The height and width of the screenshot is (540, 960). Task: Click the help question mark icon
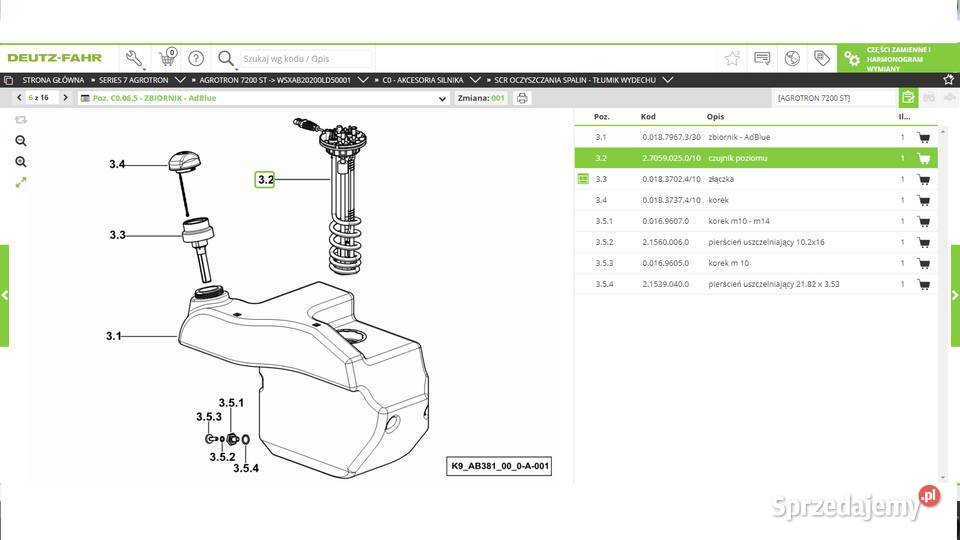click(196, 58)
